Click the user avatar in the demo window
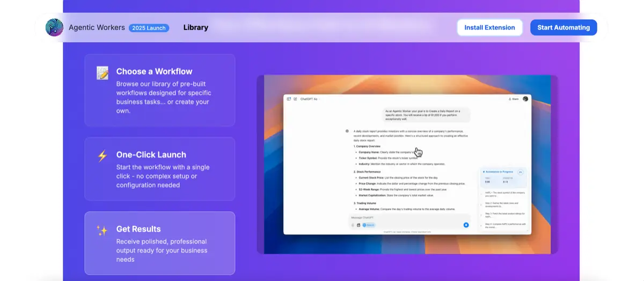 tap(525, 99)
